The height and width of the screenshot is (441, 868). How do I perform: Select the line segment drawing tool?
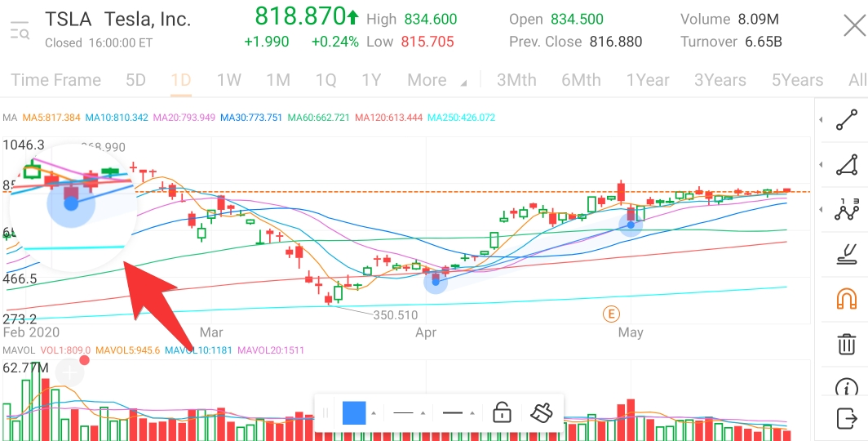[x=847, y=120]
